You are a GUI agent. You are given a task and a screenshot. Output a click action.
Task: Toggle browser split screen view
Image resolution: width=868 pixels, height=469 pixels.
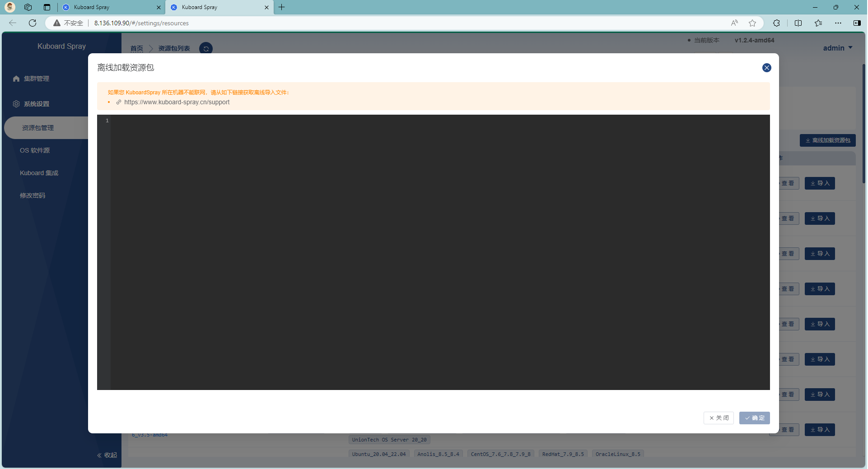coord(798,23)
